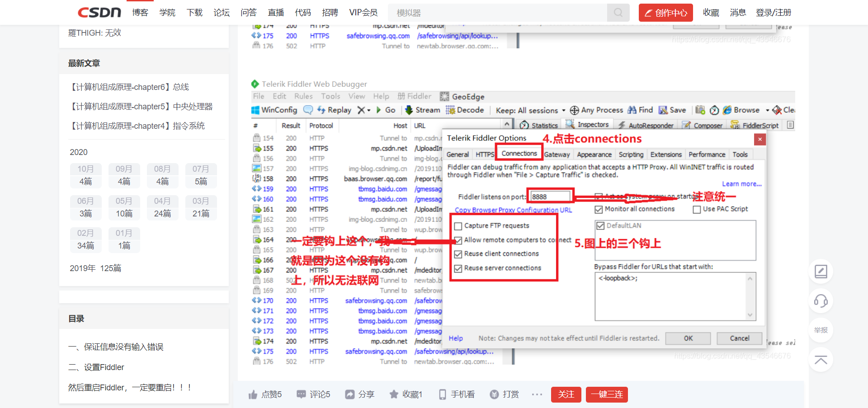Viewport: 868px width, 408px height.
Task: Open the 手机看 phone view icon
Action: point(443,394)
